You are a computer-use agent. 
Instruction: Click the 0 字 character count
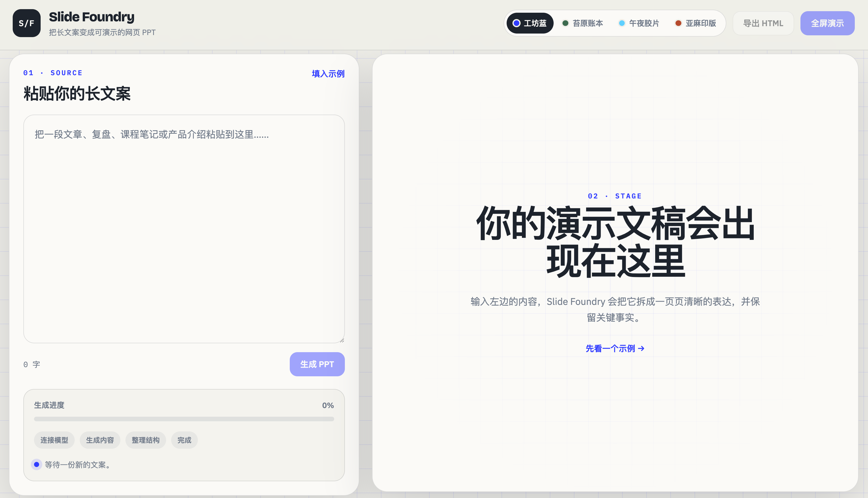click(x=32, y=365)
